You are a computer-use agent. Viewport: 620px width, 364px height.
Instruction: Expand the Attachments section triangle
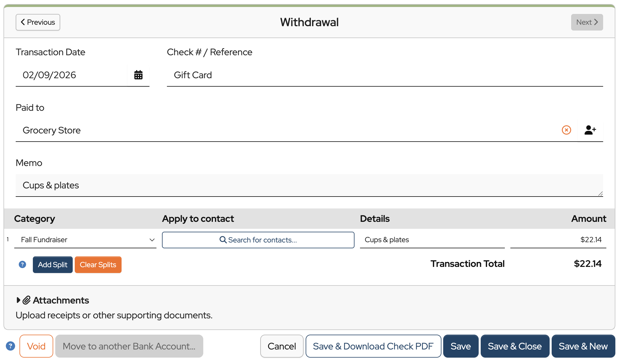(18, 300)
